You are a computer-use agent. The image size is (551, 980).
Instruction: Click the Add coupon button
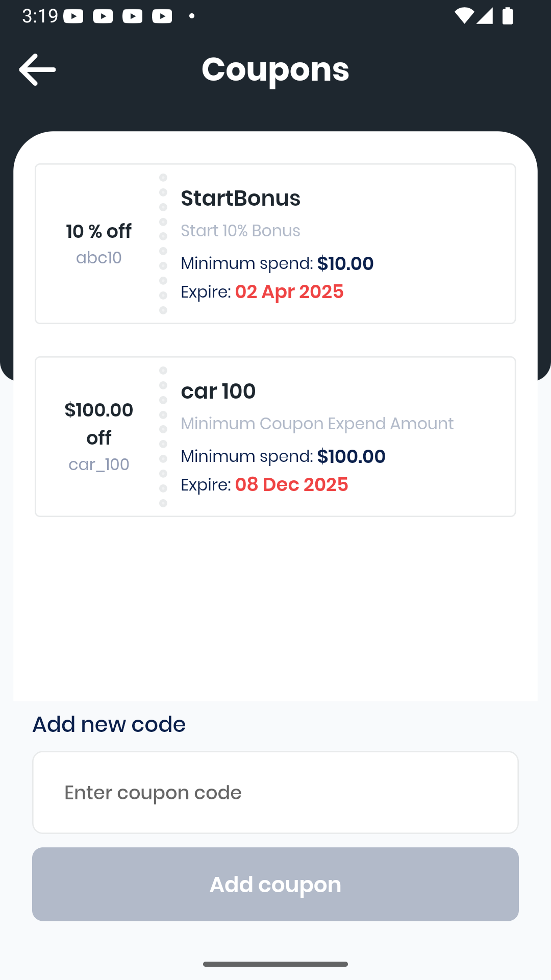tap(275, 884)
